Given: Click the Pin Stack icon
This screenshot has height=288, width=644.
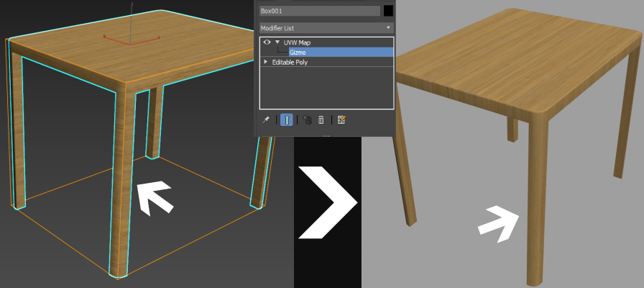Looking at the screenshot, I should 265,120.
